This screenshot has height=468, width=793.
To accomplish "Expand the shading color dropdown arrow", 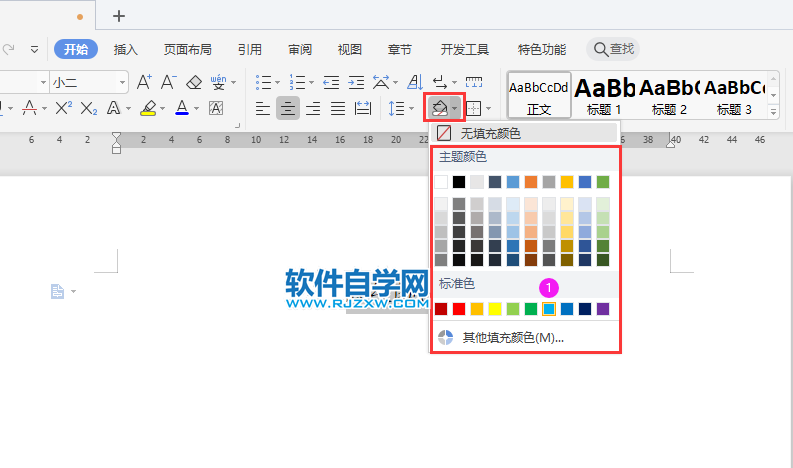I will 455,108.
